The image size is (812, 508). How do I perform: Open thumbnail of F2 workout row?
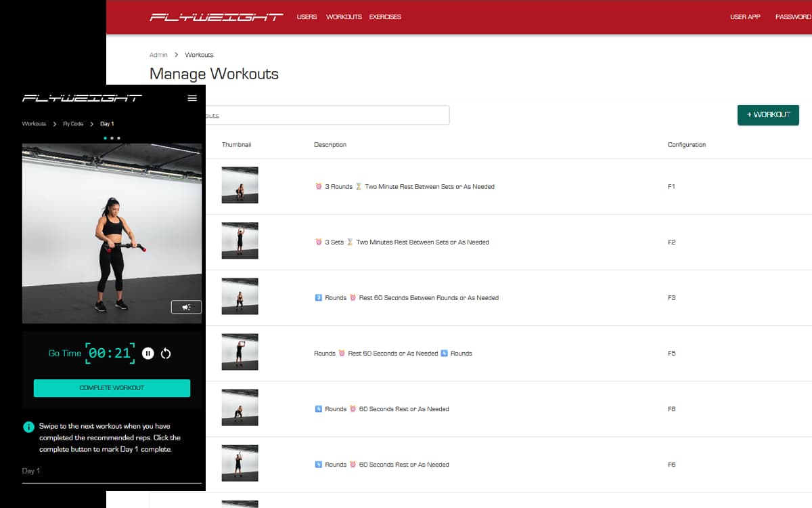point(240,240)
